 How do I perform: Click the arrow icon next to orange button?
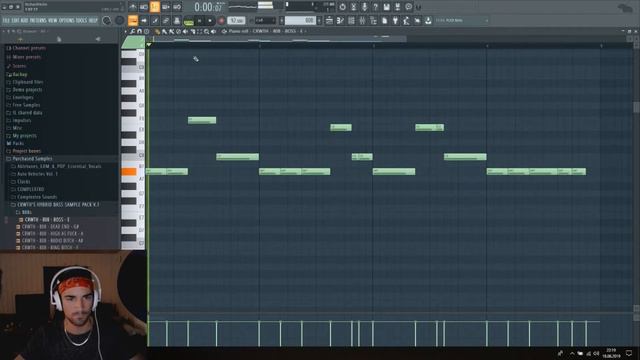[x=144, y=20]
